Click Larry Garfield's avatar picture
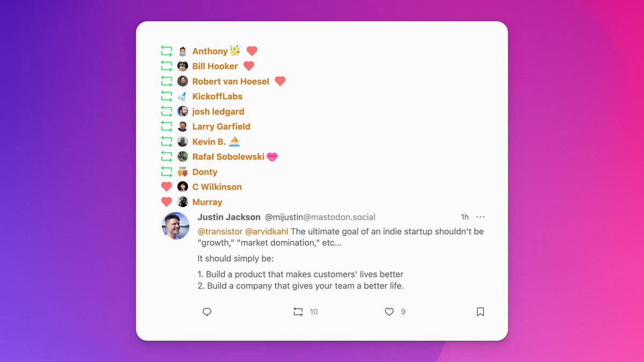 183,127
